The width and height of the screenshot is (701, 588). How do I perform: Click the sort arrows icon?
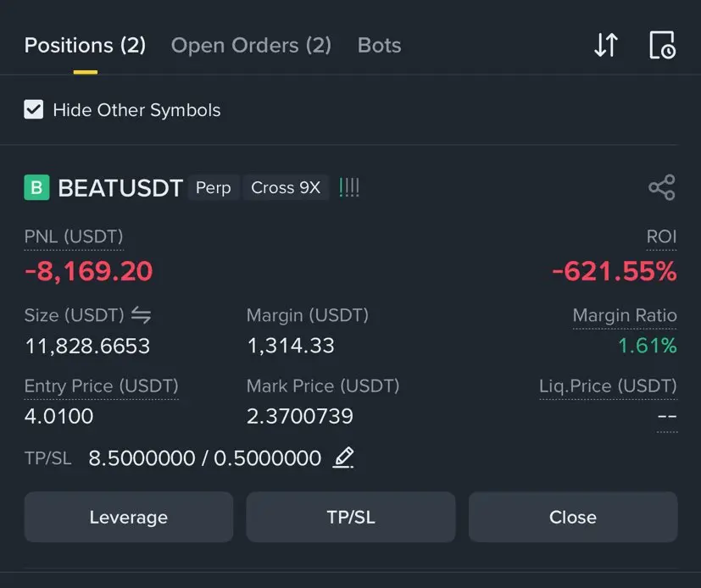tap(606, 45)
